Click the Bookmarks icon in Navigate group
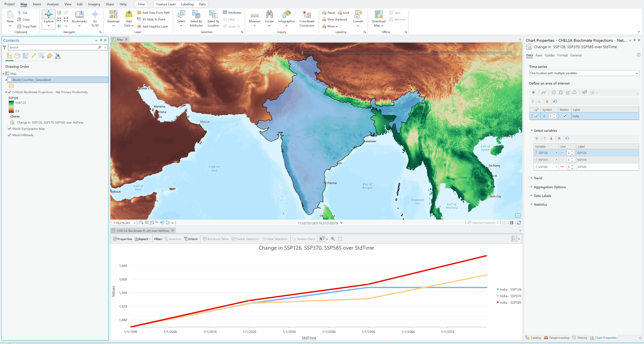 tap(79, 15)
